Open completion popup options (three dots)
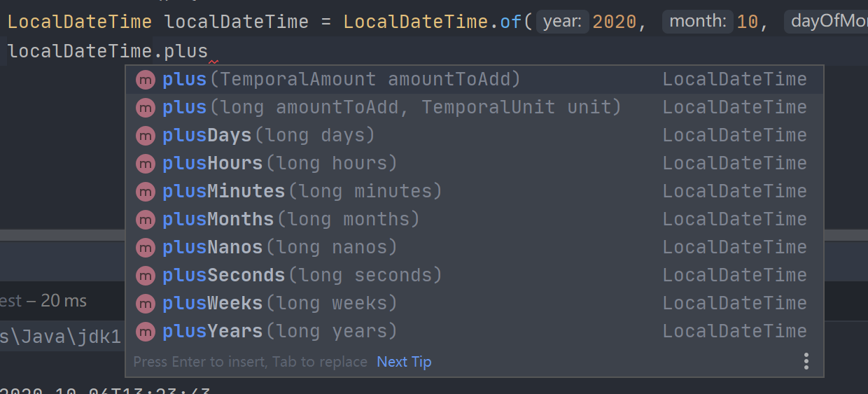 (806, 361)
